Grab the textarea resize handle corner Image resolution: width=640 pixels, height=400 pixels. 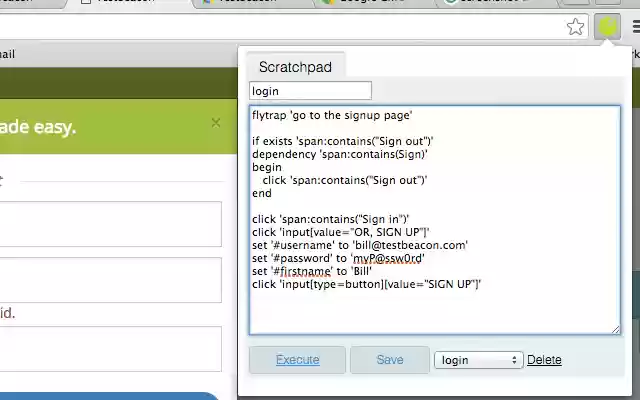(x=616, y=330)
